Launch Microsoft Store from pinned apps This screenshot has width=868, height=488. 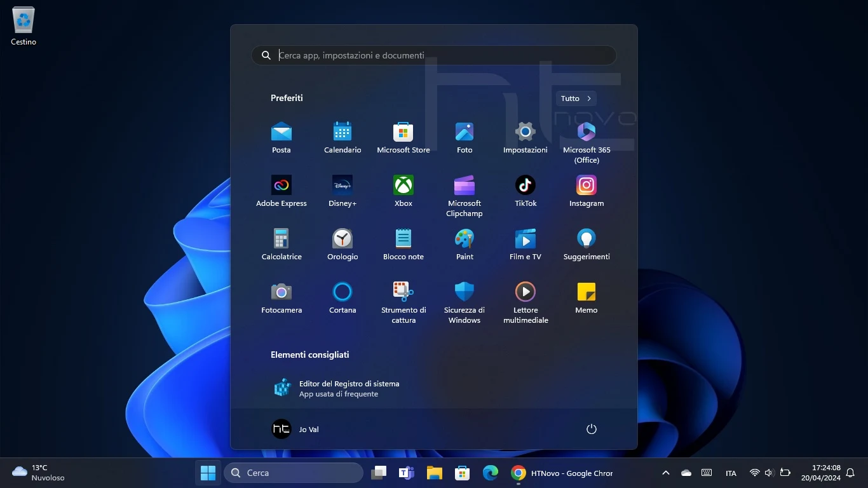pyautogui.click(x=403, y=138)
